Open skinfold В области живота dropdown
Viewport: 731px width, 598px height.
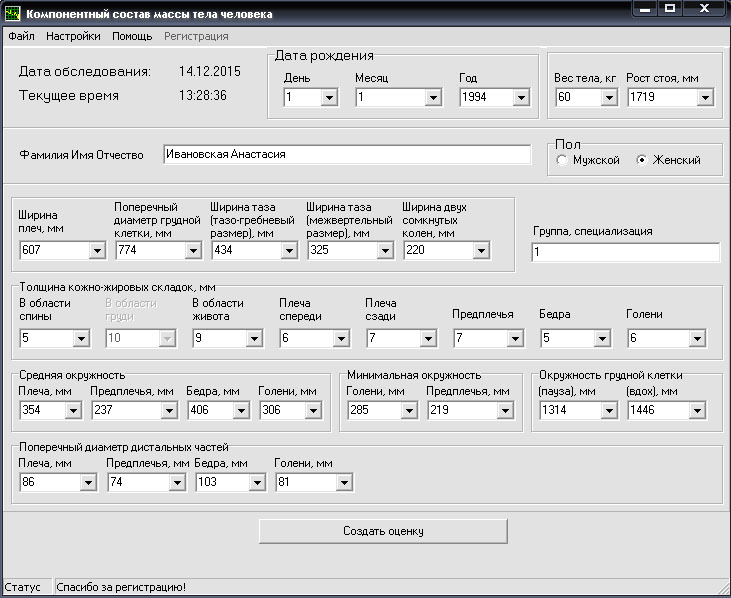[254, 339]
